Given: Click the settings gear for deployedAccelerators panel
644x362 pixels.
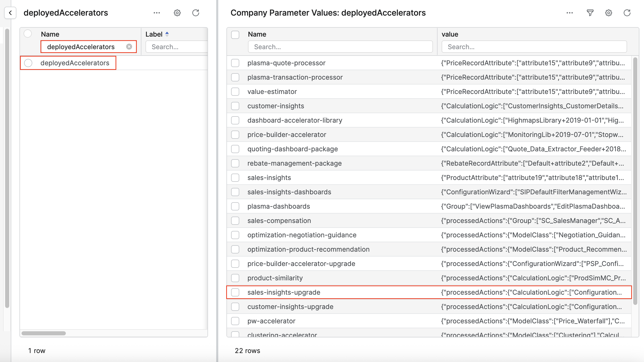Looking at the screenshot, I should click(177, 13).
